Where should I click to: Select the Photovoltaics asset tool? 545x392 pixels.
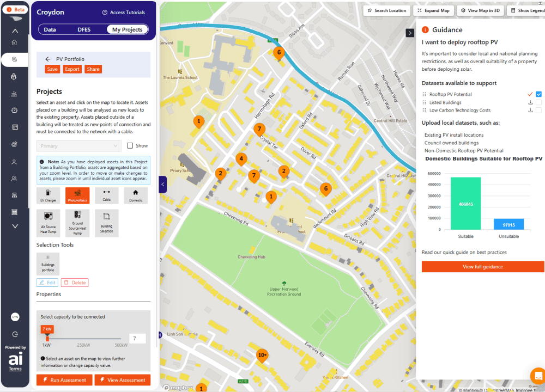click(x=77, y=195)
